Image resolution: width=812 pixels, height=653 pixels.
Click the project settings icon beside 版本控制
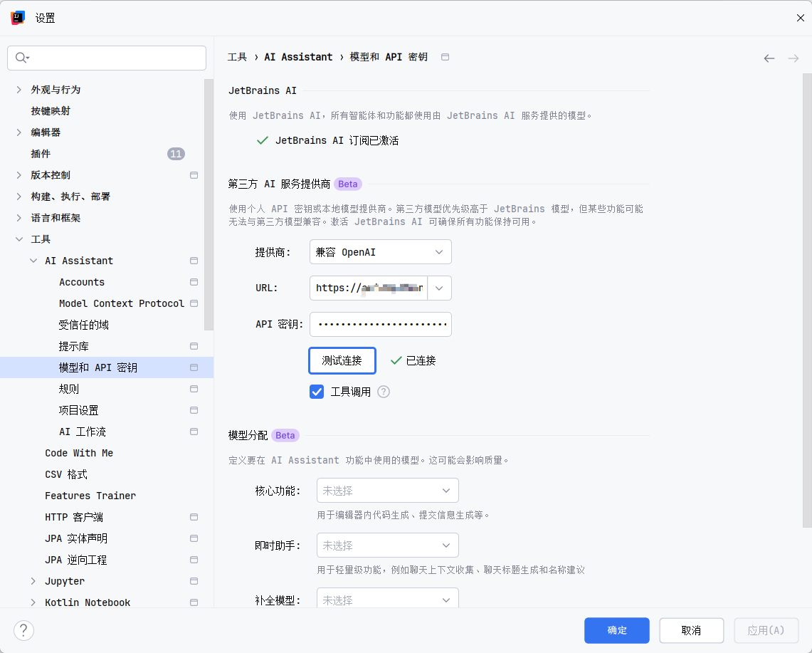pyautogui.click(x=194, y=175)
